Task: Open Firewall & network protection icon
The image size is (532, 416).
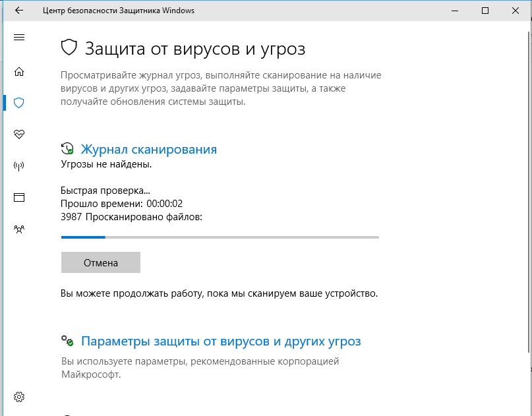Action: (x=19, y=165)
